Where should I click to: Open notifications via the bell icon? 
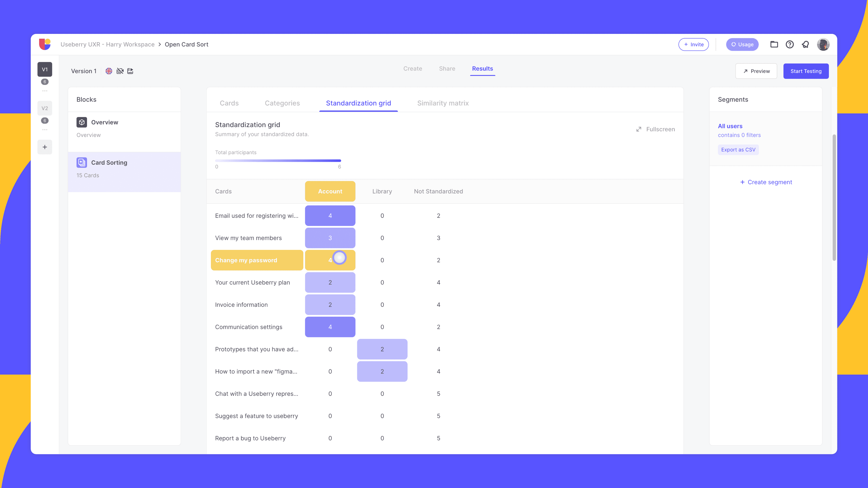805,44
